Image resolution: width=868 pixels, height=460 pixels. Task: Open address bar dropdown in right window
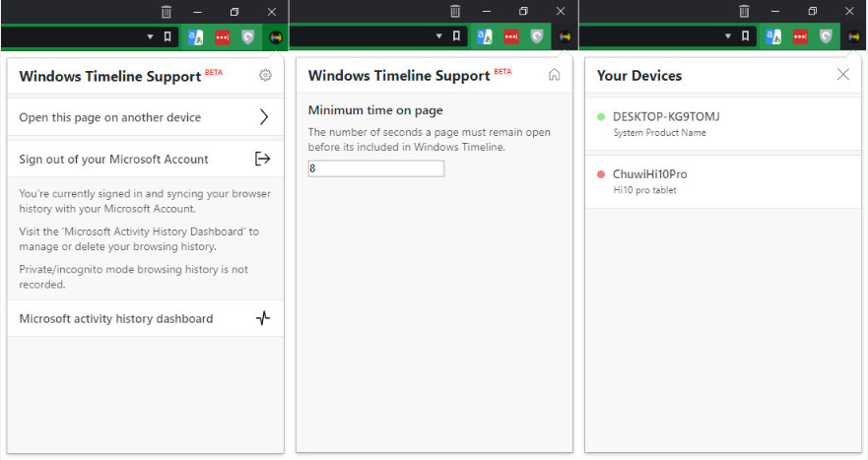[x=728, y=36]
